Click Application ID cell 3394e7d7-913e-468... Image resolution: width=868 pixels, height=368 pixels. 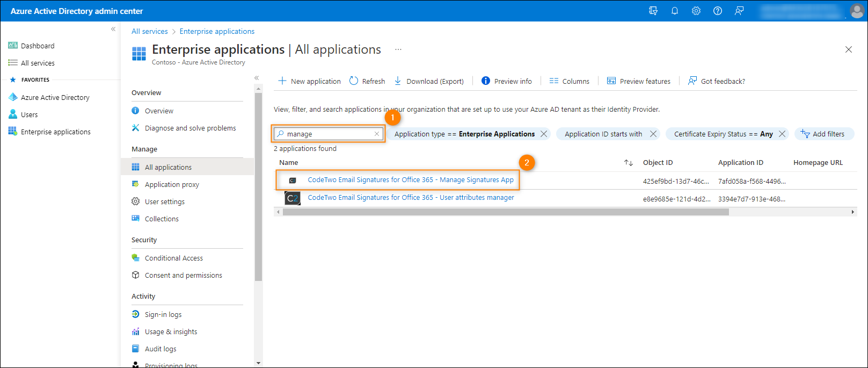752,199
